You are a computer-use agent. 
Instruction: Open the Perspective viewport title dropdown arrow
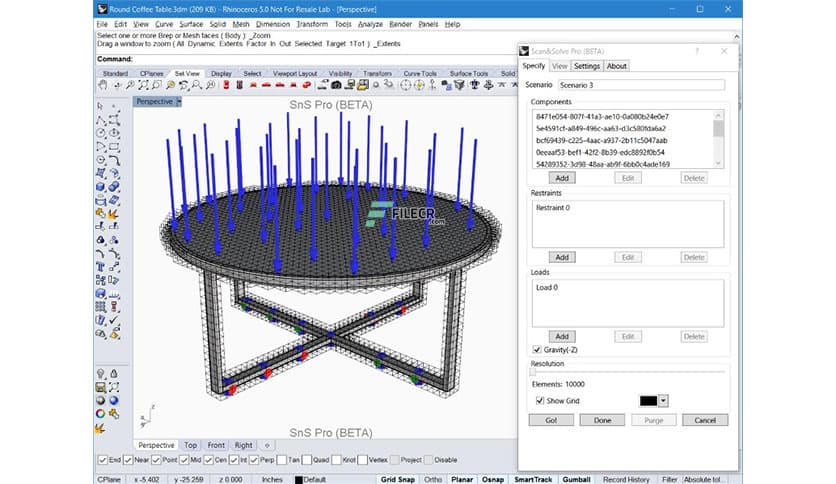pos(179,101)
